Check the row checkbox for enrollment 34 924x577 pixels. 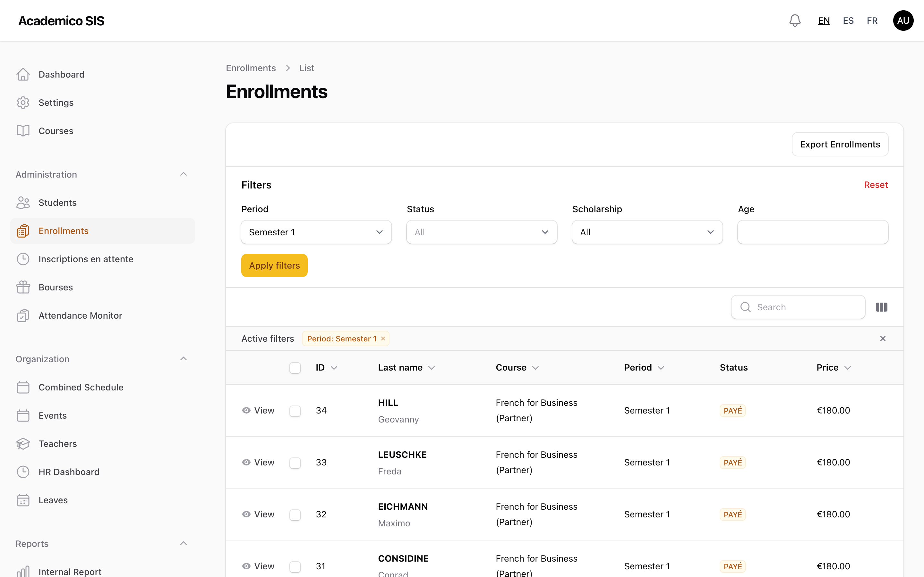[x=295, y=411]
